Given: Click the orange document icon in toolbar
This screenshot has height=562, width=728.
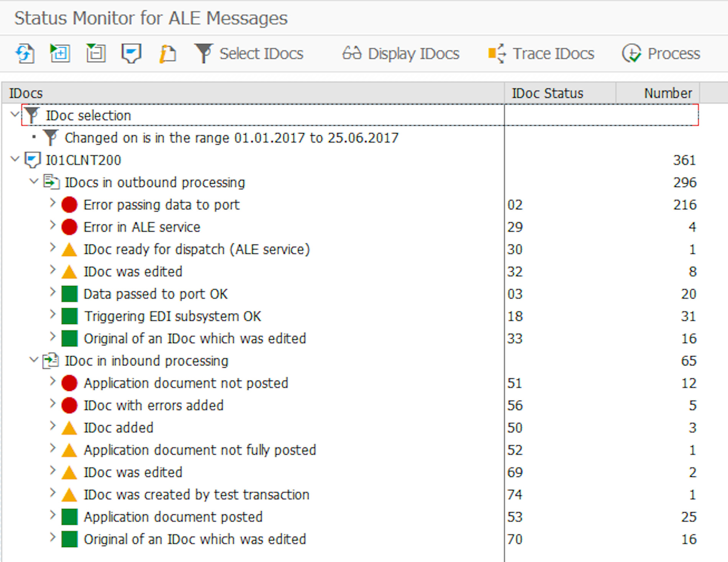Looking at the screenshot, I should [167, 53].
